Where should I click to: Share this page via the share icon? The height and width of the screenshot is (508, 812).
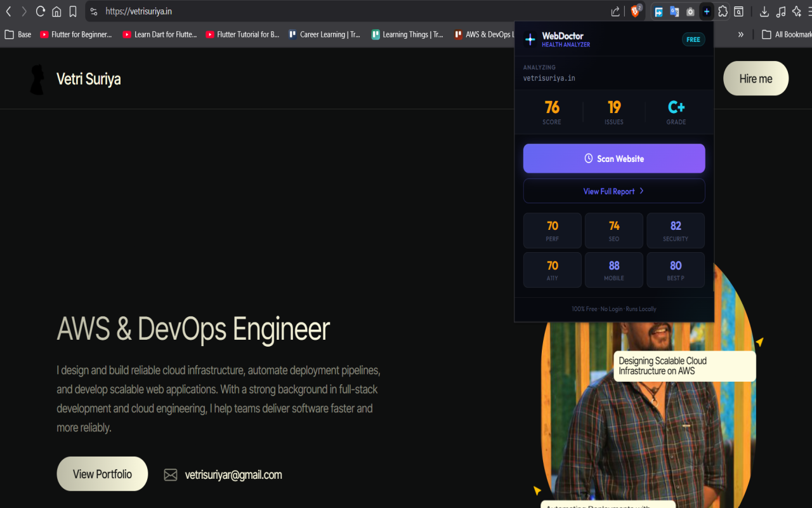click(x=615, y=11)
